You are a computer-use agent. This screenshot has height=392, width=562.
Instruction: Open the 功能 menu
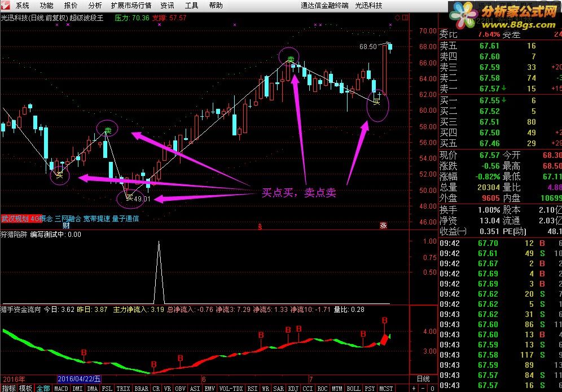pyautogui.click(x=46, y=6)
